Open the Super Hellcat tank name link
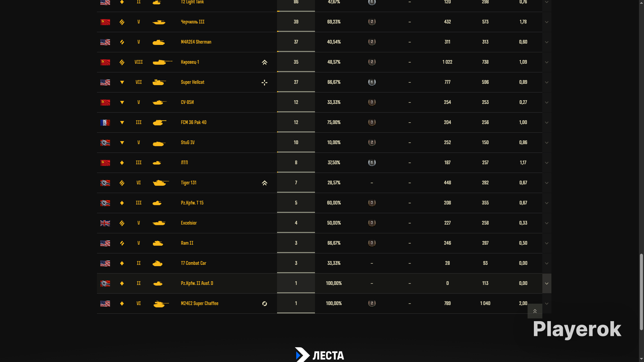Image resolution: width=644 pixels, height=362 pixels. [192, 82]
